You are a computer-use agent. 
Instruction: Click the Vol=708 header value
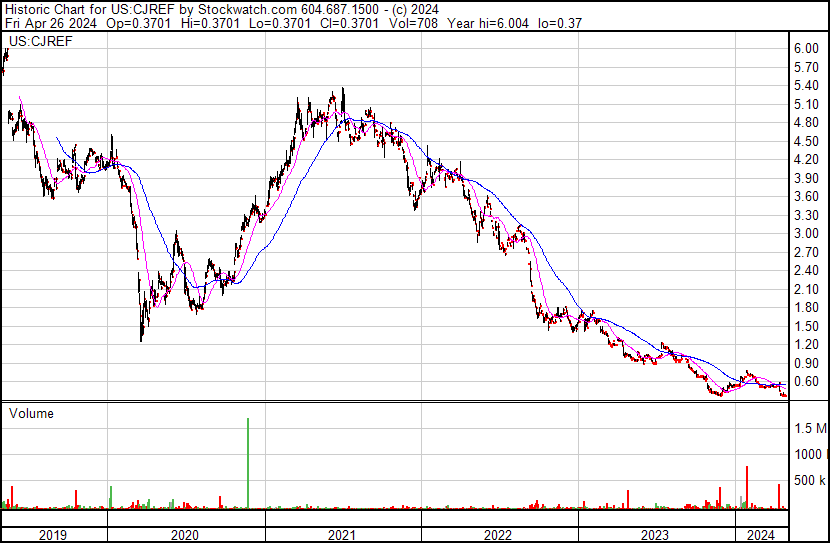click(x=413, y=23)
